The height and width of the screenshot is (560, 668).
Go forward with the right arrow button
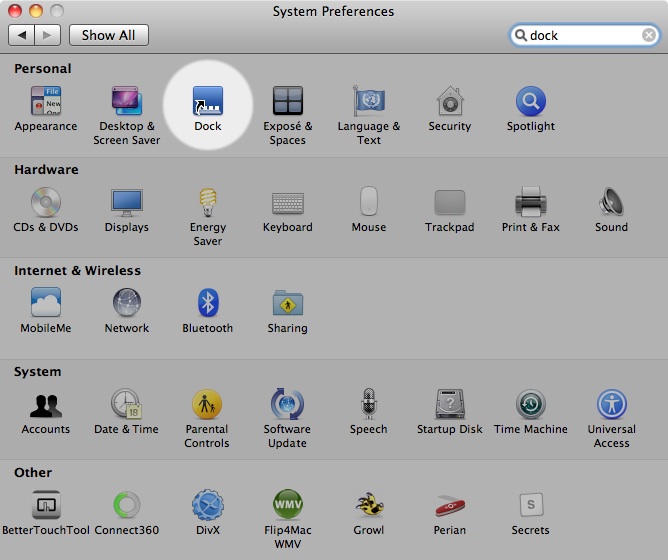pyautogui.click(x=47, y=35)
